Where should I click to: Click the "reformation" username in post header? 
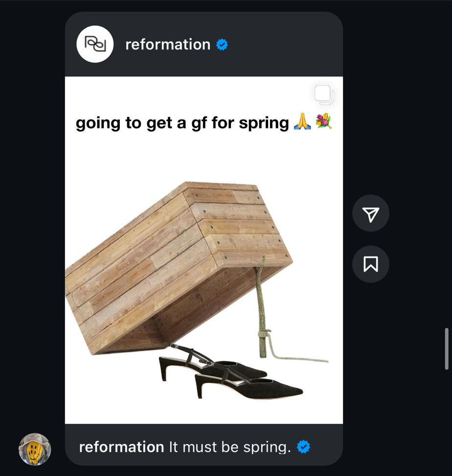(168, 45)
